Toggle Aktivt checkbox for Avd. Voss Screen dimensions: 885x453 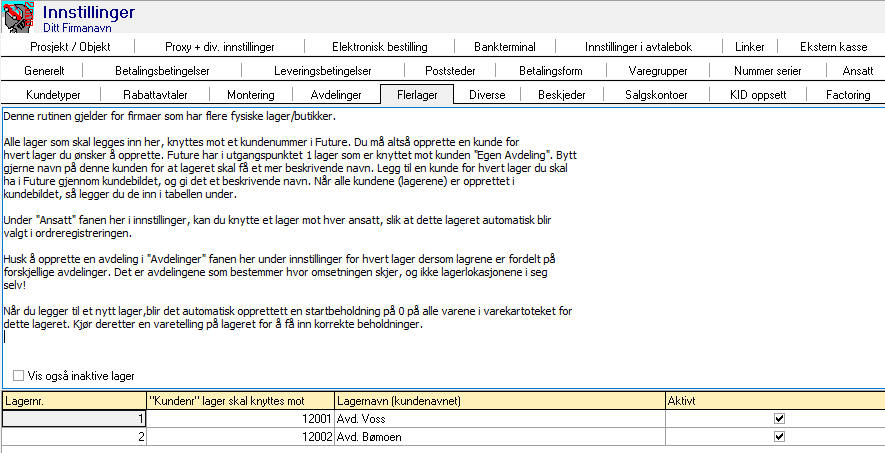point(779,419)
